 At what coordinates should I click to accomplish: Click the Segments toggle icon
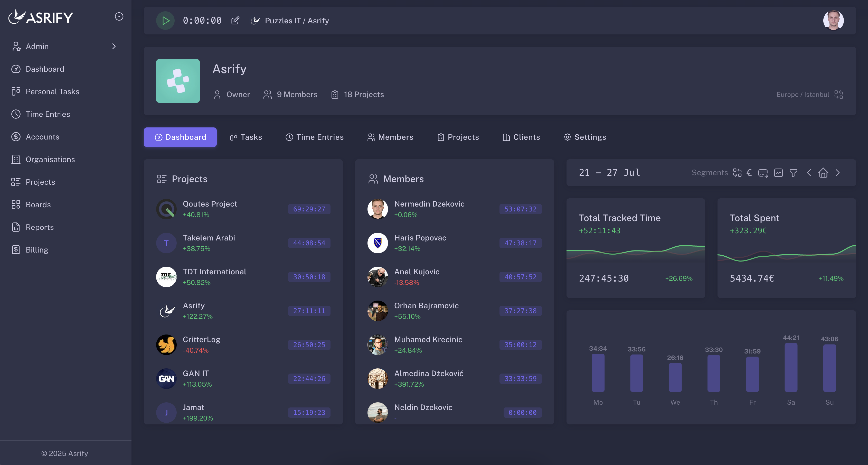point(737,173)
